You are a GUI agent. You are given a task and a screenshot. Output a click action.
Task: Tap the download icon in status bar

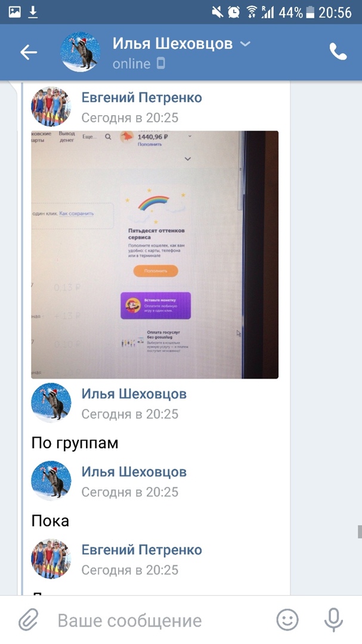coord(33,13)
